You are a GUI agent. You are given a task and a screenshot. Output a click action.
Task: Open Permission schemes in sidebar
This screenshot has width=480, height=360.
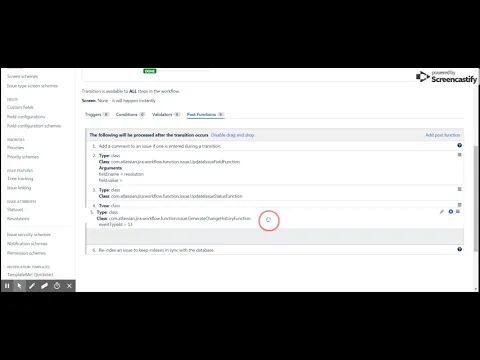(x=26, y=253)
